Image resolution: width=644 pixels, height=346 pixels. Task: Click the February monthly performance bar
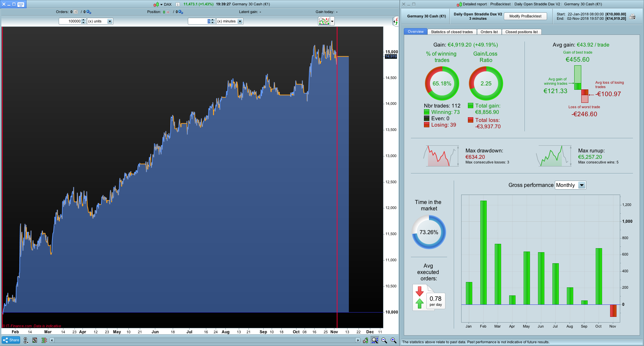coord(483,253)
